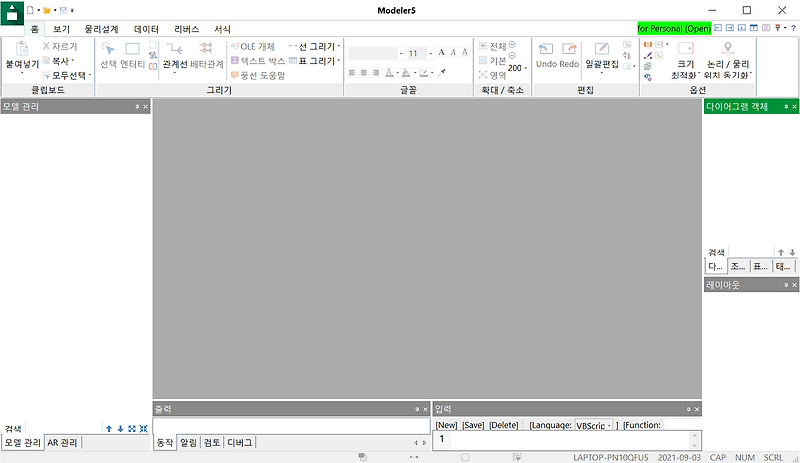Viewport: 800px width, 463px height.
Task: Move up in Model Management search results
Action: [x=109, y=429]
